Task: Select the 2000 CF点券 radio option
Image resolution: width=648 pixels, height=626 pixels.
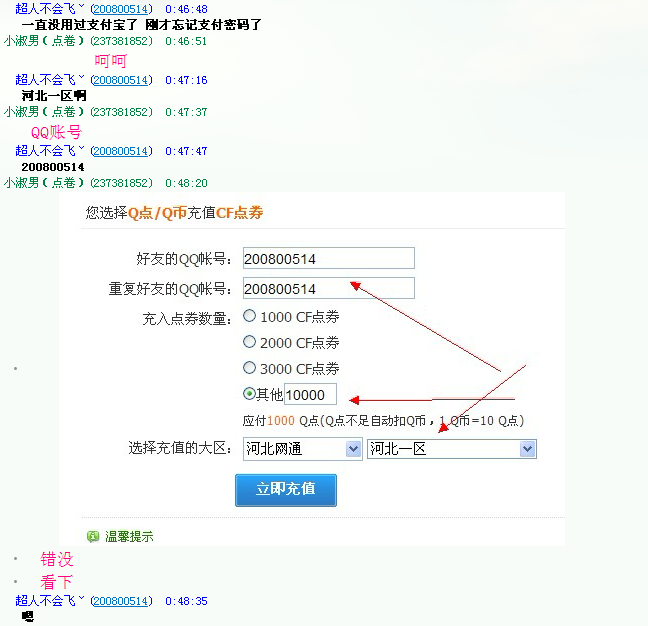Action: point(249,342)
